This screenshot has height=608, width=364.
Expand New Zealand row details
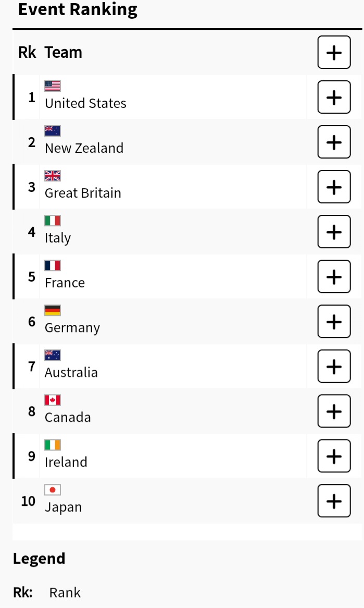334,142
